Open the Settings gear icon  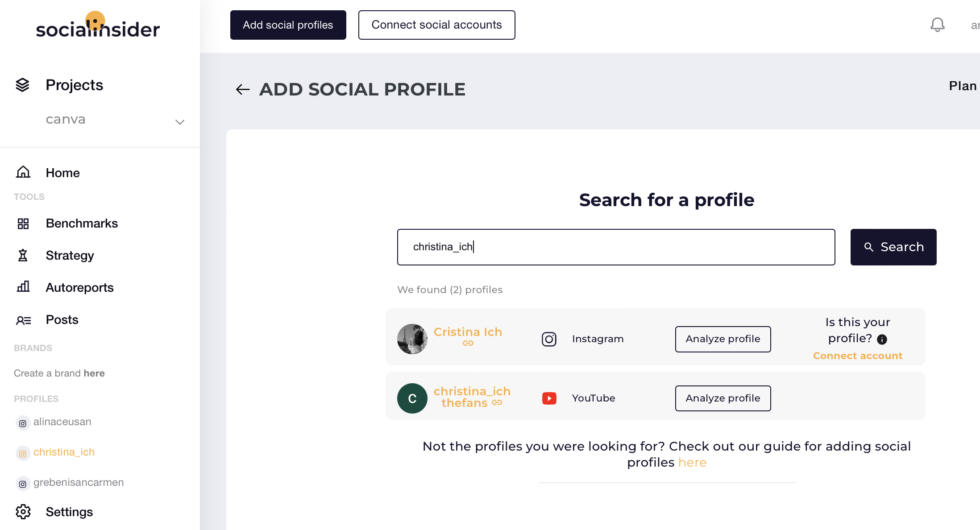[x=23, y=512]
